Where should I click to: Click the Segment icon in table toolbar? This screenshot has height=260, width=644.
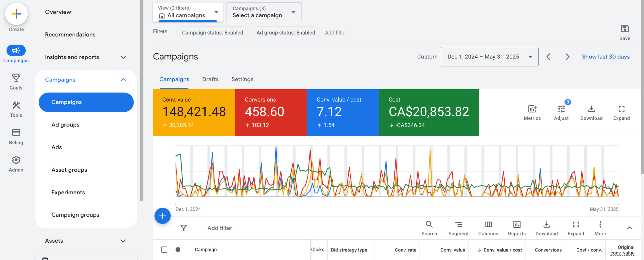tap(458, 224)
